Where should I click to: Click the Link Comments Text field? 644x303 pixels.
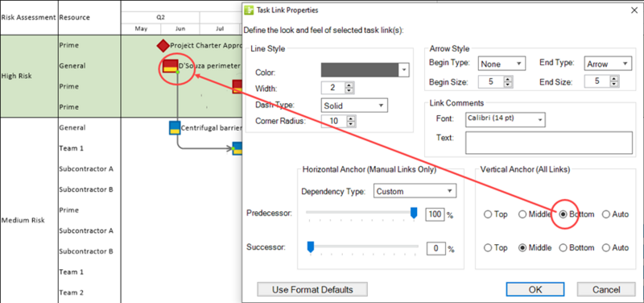(549, 143)
